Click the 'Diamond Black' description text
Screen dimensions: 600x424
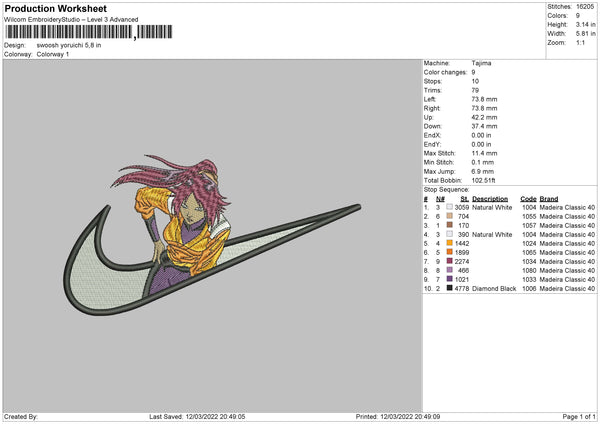pos(494,288)
